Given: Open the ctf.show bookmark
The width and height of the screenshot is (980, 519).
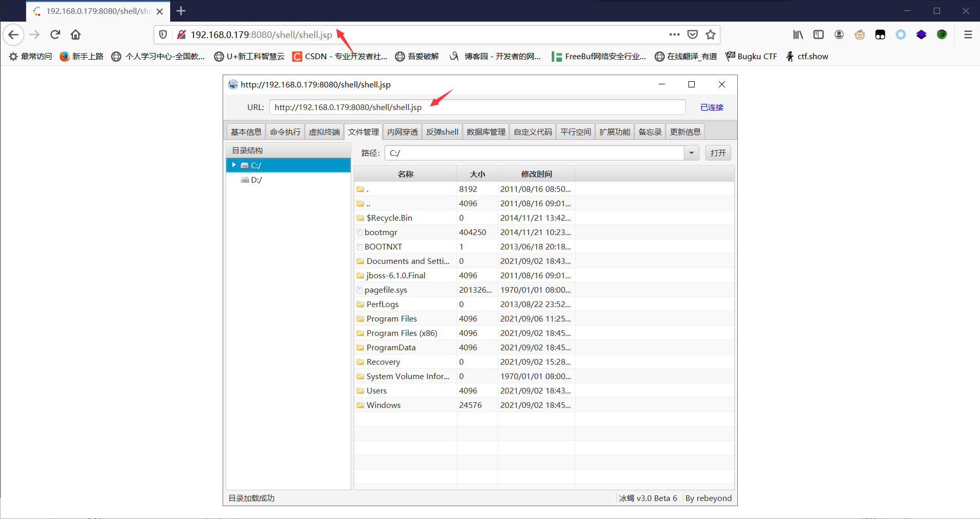Looking at the screenshot, I should pos(807,56).
